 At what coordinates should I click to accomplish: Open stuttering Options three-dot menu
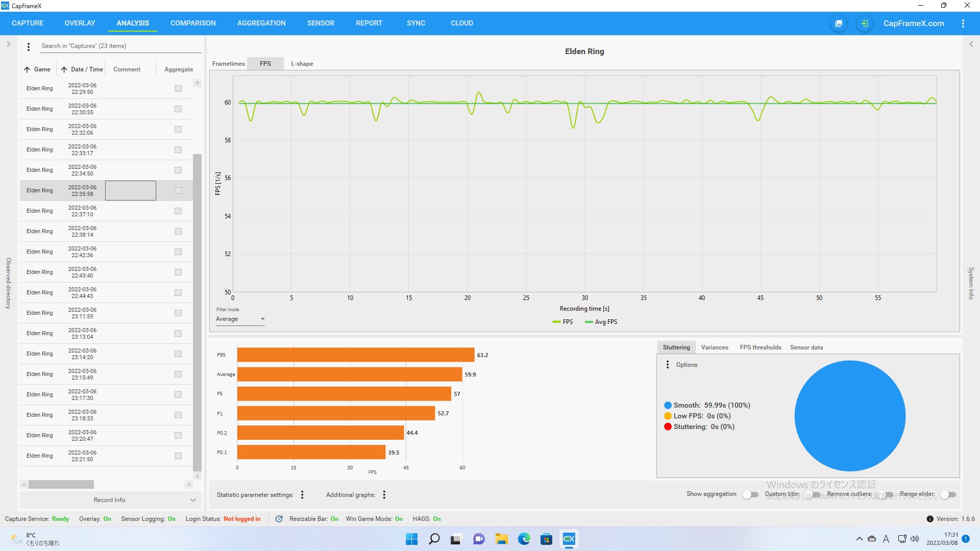point(668,364)
